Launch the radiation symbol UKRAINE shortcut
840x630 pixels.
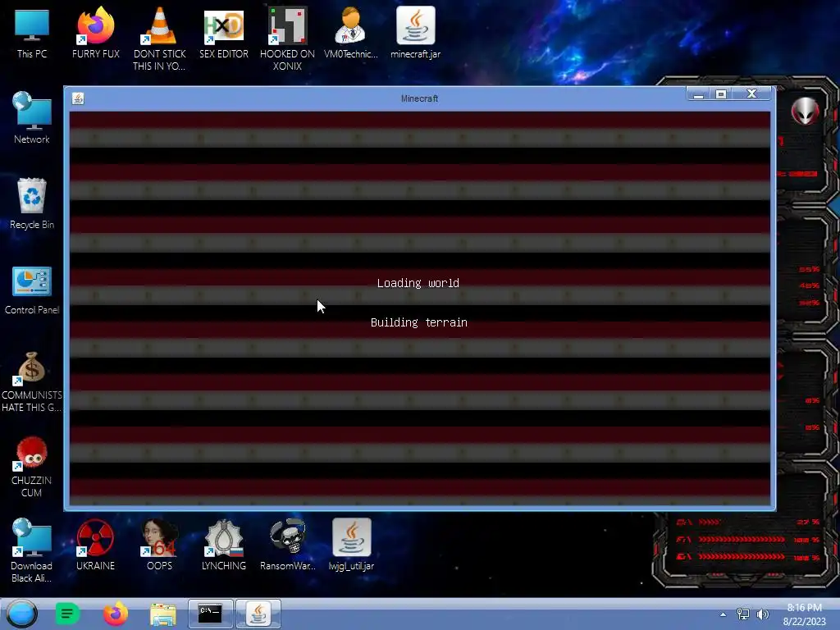(95, 545)
